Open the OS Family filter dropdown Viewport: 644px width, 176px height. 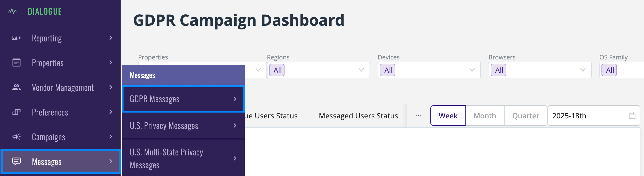click(622, 70)
